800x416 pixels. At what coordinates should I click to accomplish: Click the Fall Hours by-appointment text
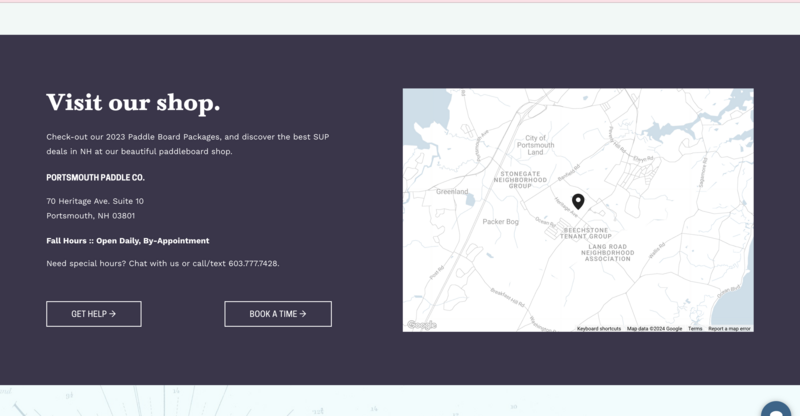[x=127, y=240]
